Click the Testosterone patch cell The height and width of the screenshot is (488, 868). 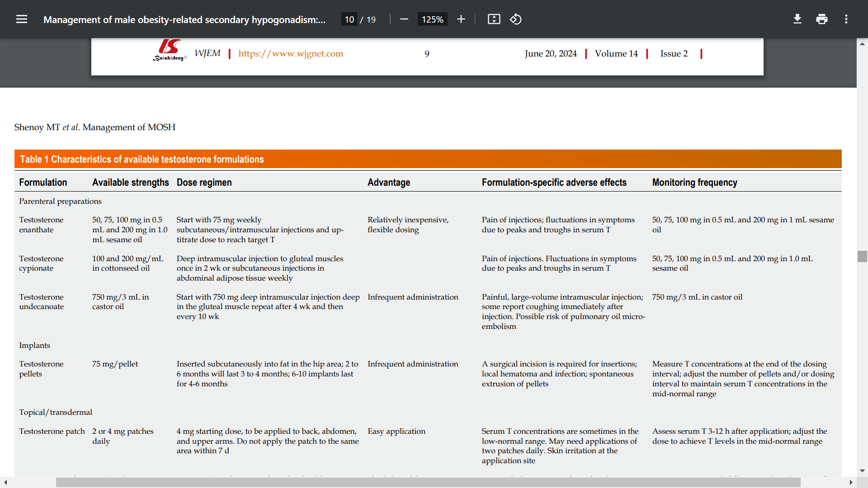pyautogui.click(x=52, y=431)
